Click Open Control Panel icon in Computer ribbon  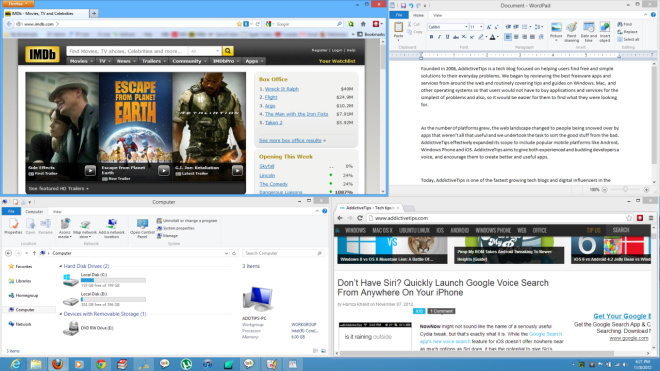(142, 228)
